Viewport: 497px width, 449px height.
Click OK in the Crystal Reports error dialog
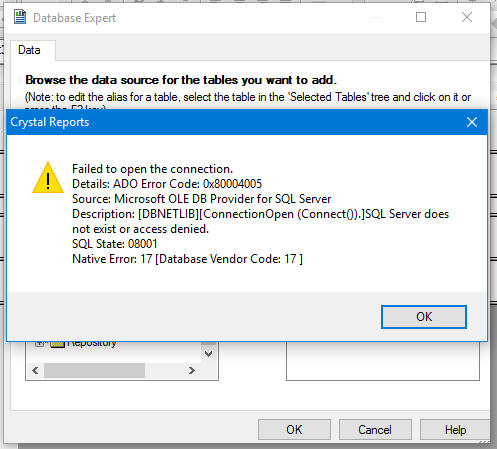pos(424,317)
